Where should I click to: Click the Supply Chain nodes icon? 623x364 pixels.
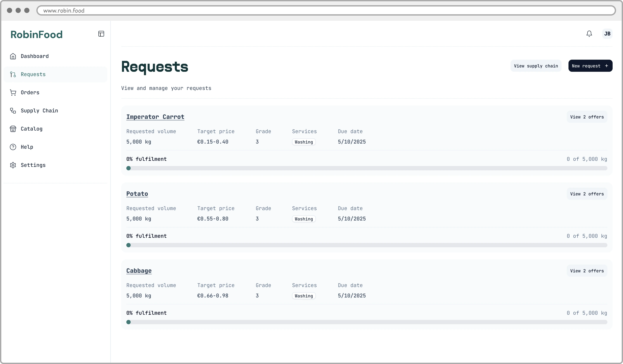point(13,111)
